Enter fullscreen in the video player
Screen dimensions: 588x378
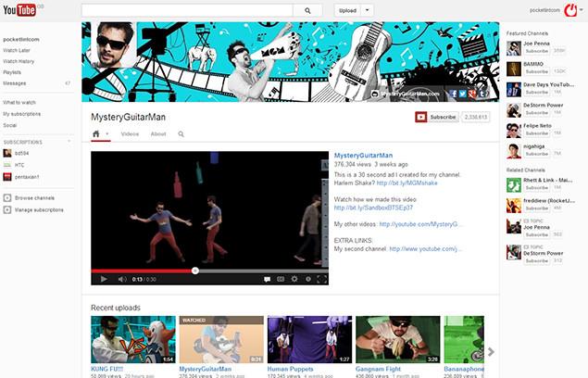[x=321, y=279]
